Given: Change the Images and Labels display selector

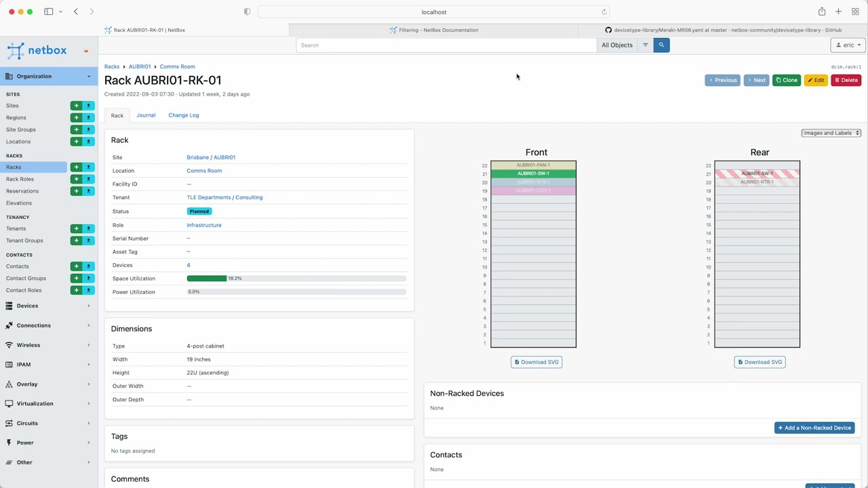Looking at the screenshot, I should click(x=830, y=133).
